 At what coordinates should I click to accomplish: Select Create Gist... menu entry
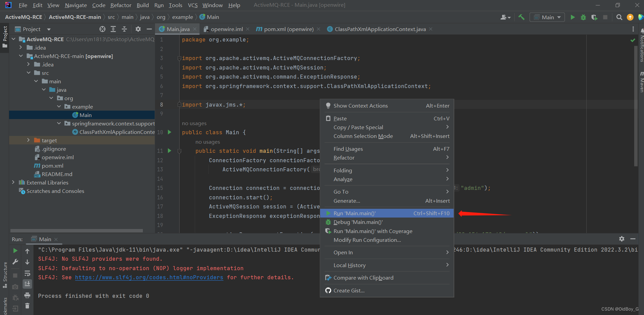pos(387,290)
